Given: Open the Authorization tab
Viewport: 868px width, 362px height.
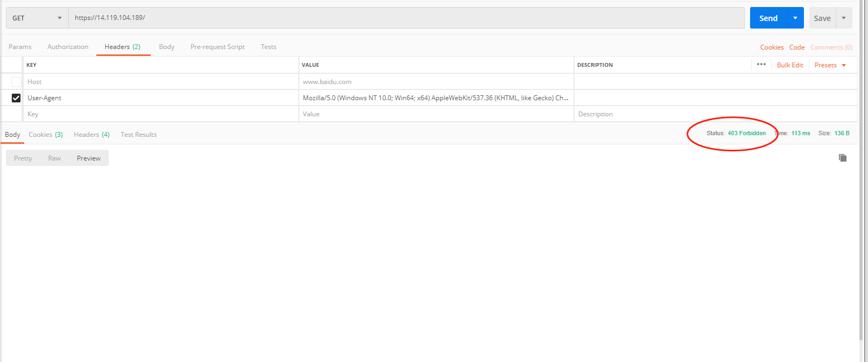Looking at the screenshot, I should [68, 47].
